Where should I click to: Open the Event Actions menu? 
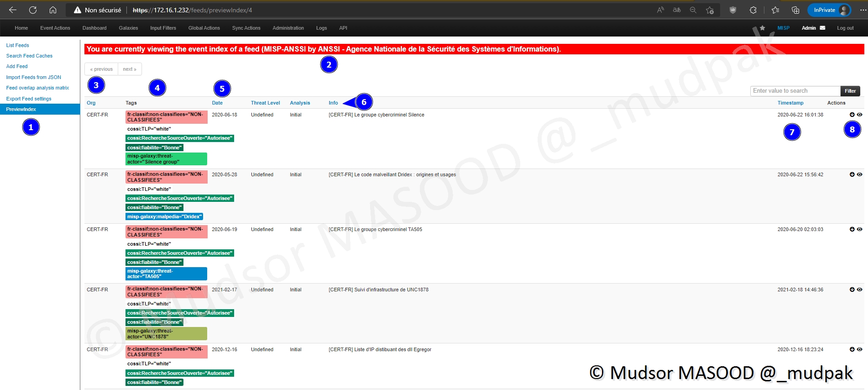click(55, 28)
